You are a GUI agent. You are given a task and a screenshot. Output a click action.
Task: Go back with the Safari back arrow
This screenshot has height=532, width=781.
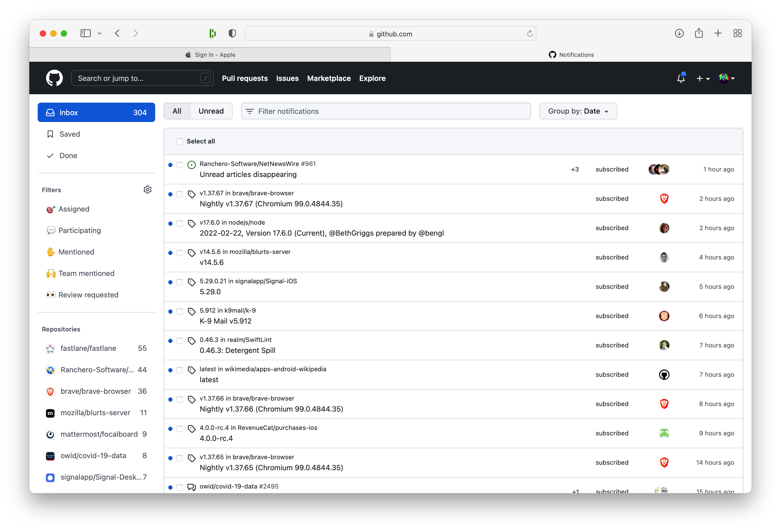pos(117,33)
